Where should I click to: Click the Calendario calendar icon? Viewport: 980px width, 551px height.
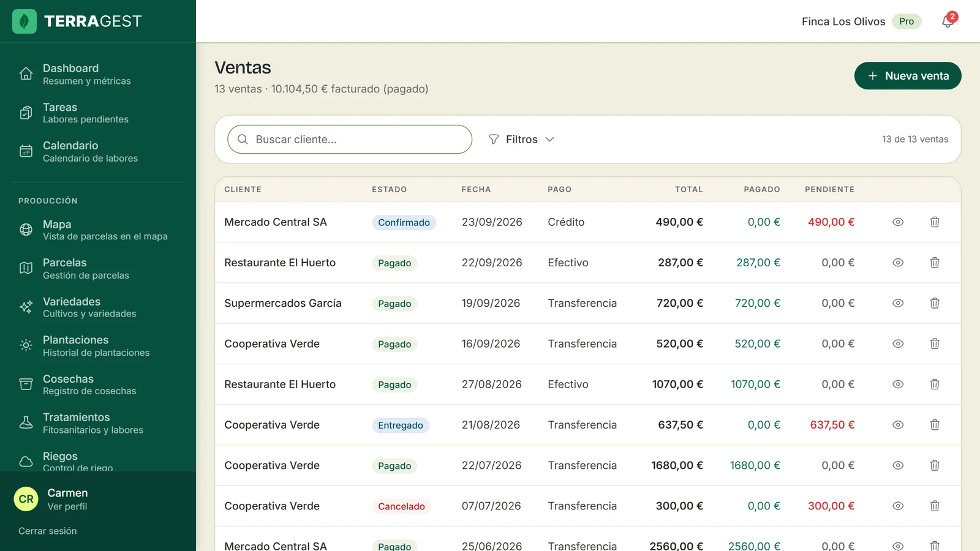(26, 151)
